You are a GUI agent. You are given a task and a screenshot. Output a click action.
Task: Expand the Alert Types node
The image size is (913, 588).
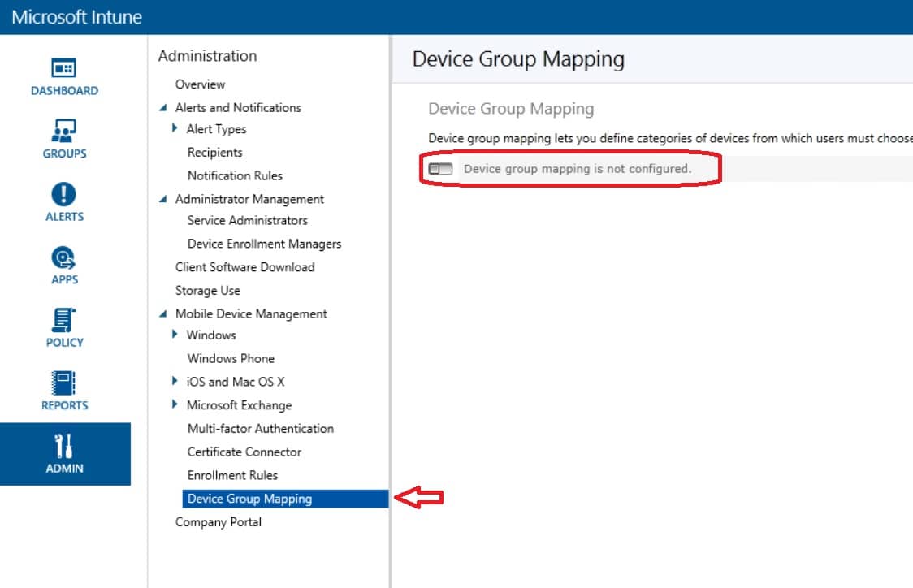(175, 128)
